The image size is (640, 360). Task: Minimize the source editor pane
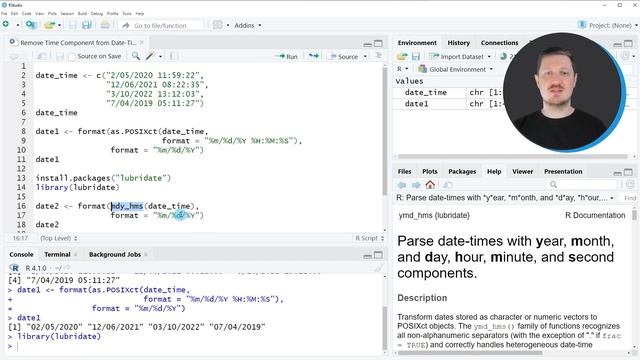(x=367, y=44)
